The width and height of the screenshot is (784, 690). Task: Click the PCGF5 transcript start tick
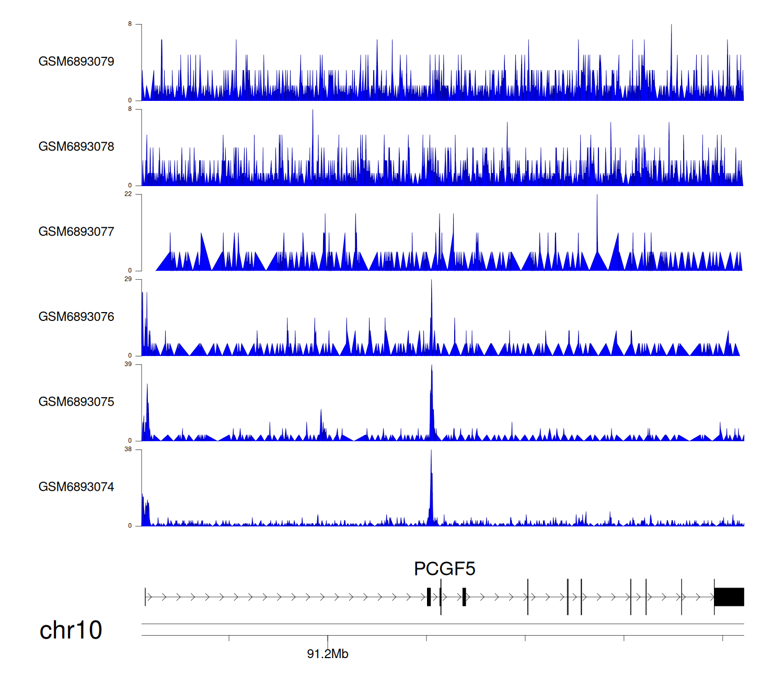145,597
